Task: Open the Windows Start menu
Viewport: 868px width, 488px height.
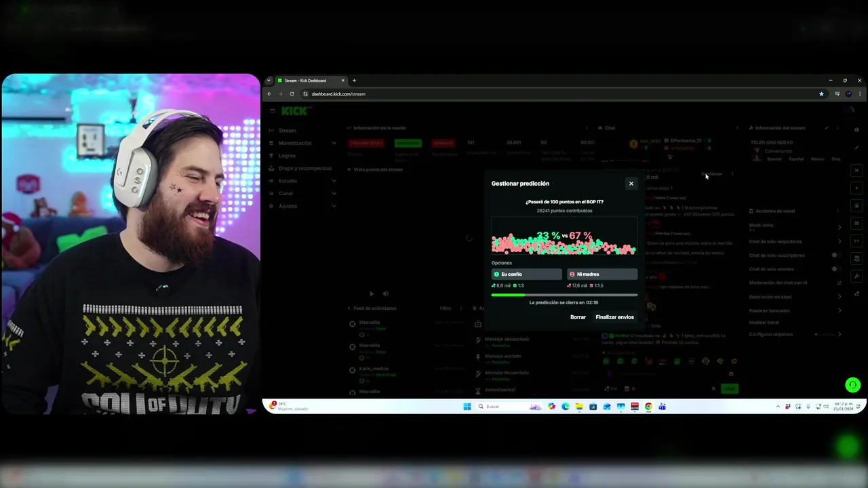Action: click(x=467, y=407)
